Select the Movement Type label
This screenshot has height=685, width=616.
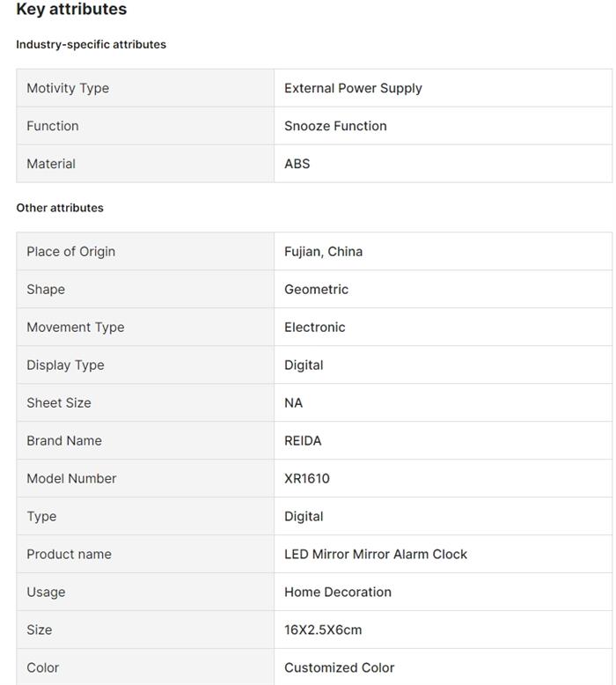[75, 328]
